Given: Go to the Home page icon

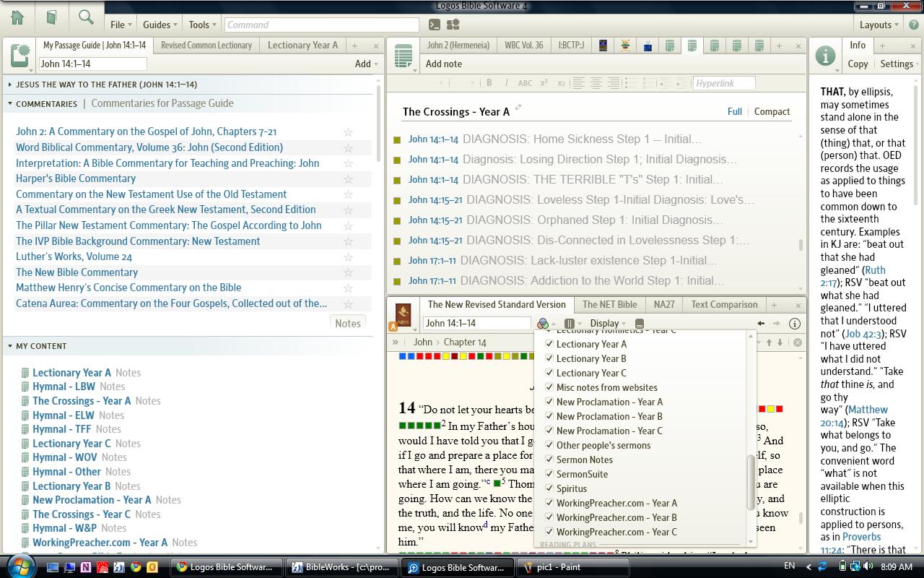Looking at the screenshot, I should 17,17.
